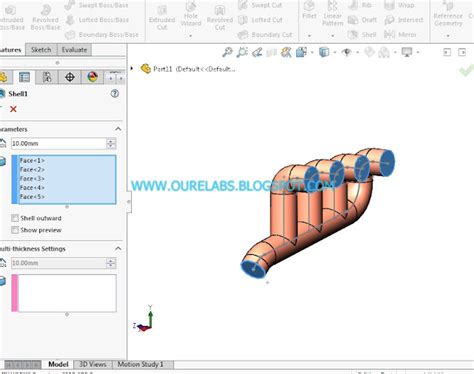Screen dimensions: 474x374
Task: Pick the Lofted Cut tool
Action: [260, 20]
